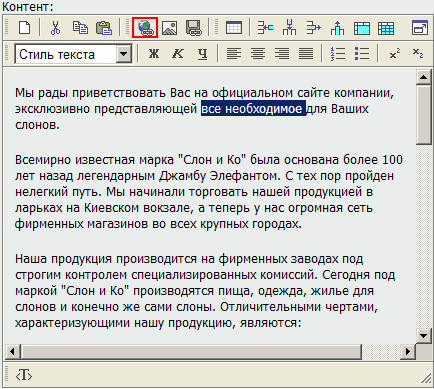Click the New document icon
The image size is (434, 389).
click(x=25, y=28)
